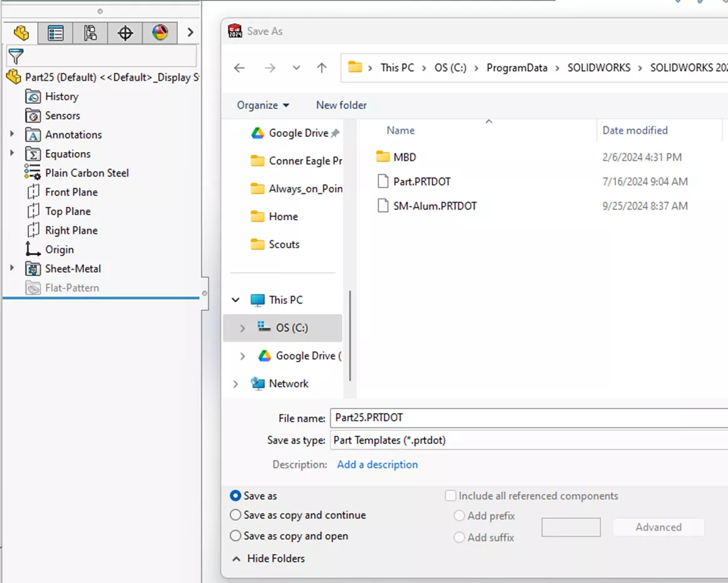Select the Equations folder icon
This screenshot has height=583, width=728.
(33, 153)
